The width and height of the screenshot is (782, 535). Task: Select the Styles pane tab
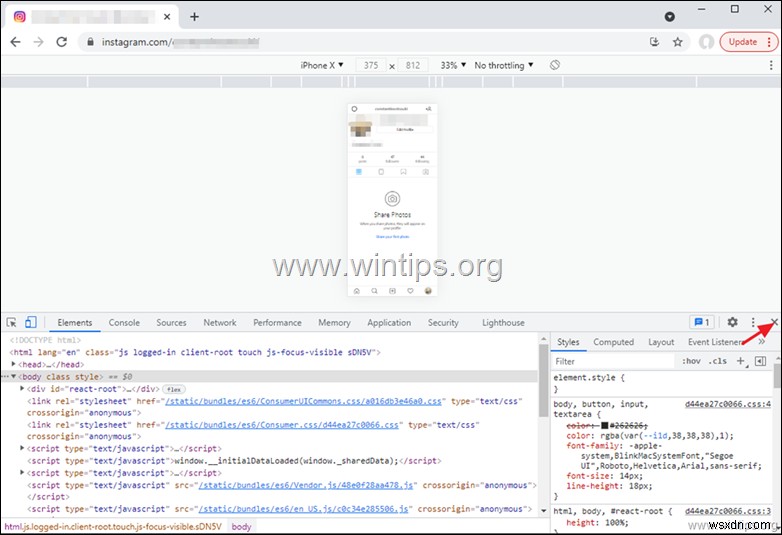pyautogui.click(x=568, y=342)
